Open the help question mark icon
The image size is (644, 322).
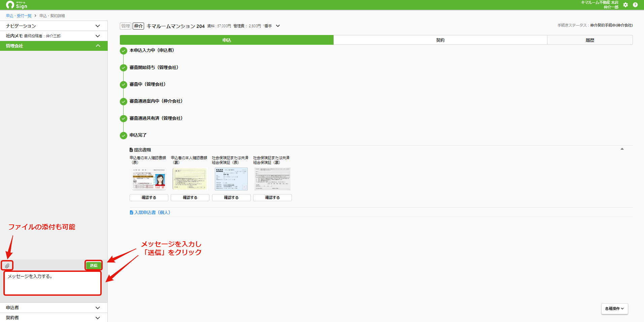[x=635, y=5]
